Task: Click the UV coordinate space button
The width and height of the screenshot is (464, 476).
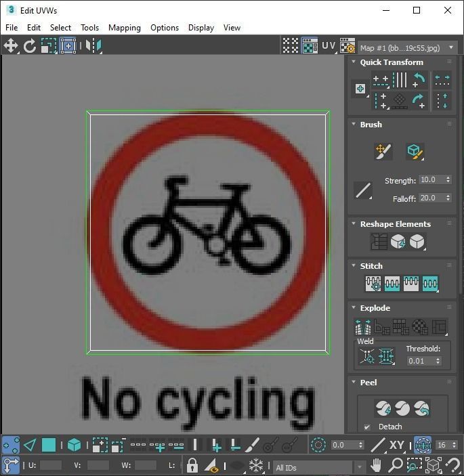Action: [x=329, y=46]
